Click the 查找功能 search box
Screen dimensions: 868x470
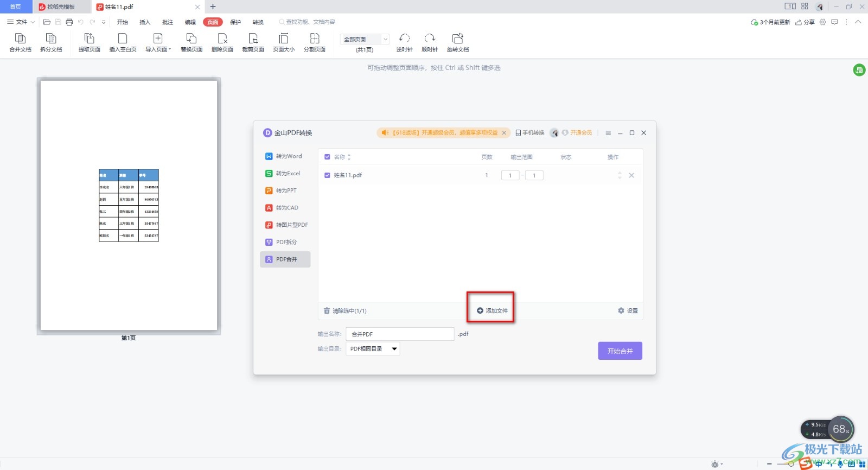point(307,22)
